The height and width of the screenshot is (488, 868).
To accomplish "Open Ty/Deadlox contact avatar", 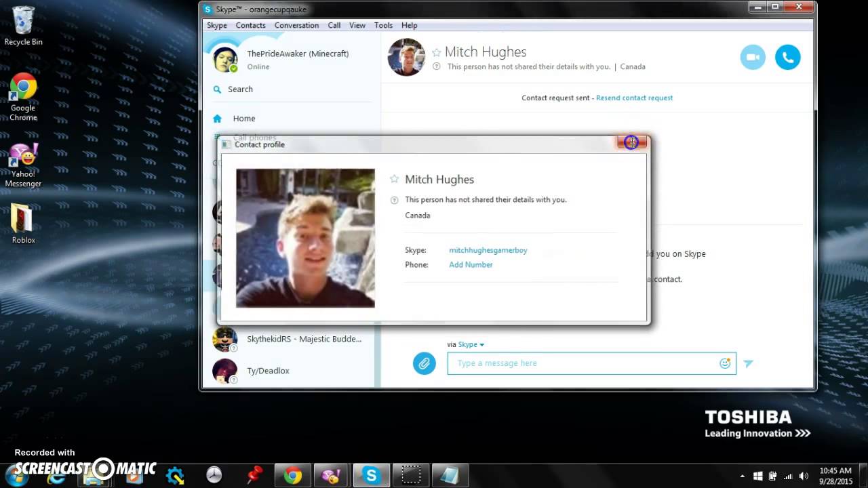I will 225,371.
